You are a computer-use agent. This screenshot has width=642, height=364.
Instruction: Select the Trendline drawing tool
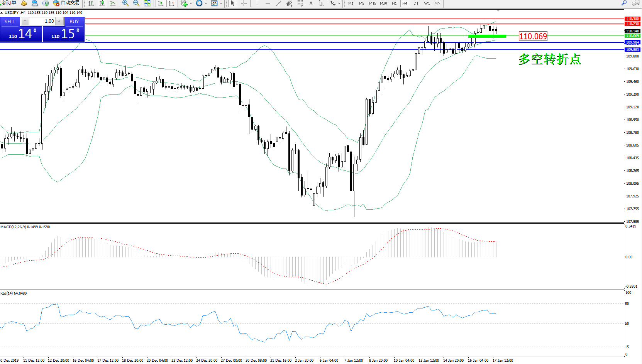[279, 3]
